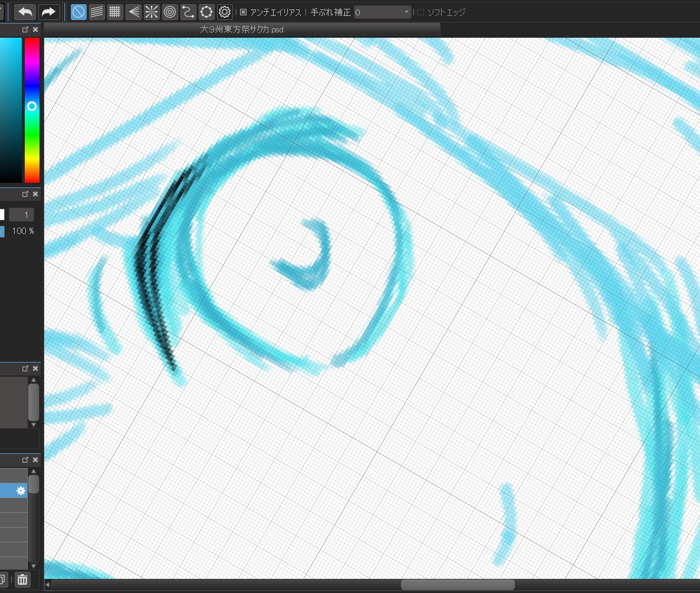Toggle the ソフトエッジ checkbox
The image size is (700, 593).
[x=420, y=12]
